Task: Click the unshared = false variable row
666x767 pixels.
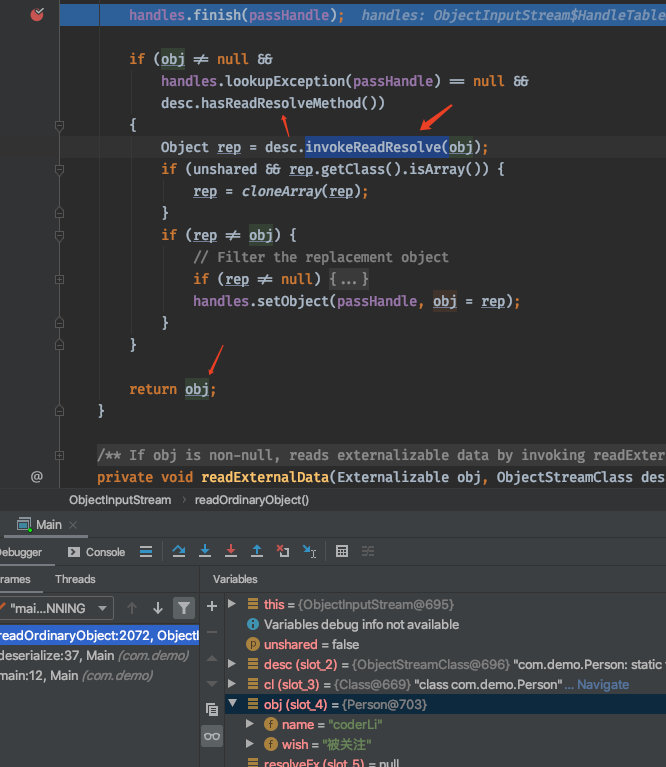Action: [x=445, y=644]
